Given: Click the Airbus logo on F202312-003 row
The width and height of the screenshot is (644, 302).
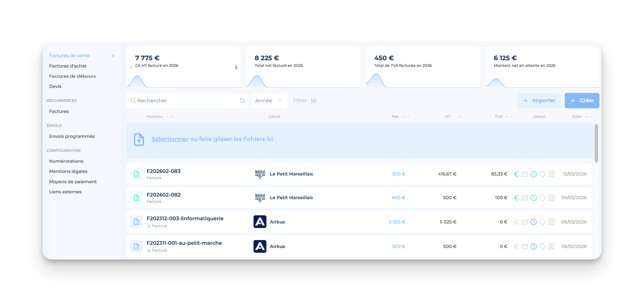Looking at the screenshot, I should pyautogui.click(x=260, y=222).
